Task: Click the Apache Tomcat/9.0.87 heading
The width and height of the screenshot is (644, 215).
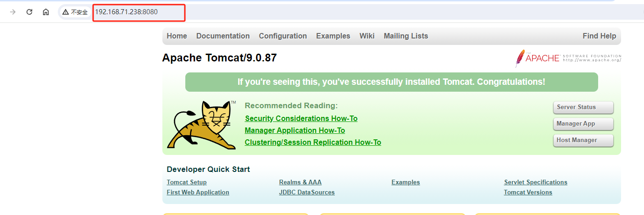Action: 219,58
